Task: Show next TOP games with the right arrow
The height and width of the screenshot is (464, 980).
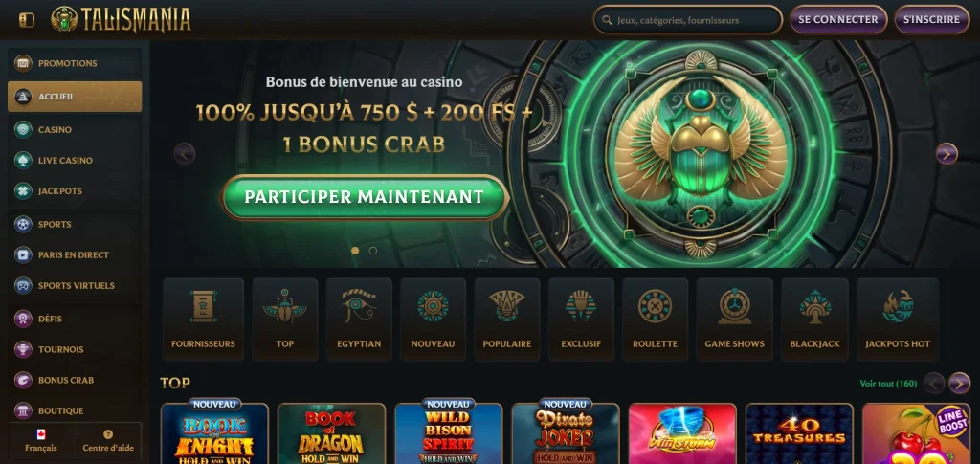Action: (x=959, y=383)
